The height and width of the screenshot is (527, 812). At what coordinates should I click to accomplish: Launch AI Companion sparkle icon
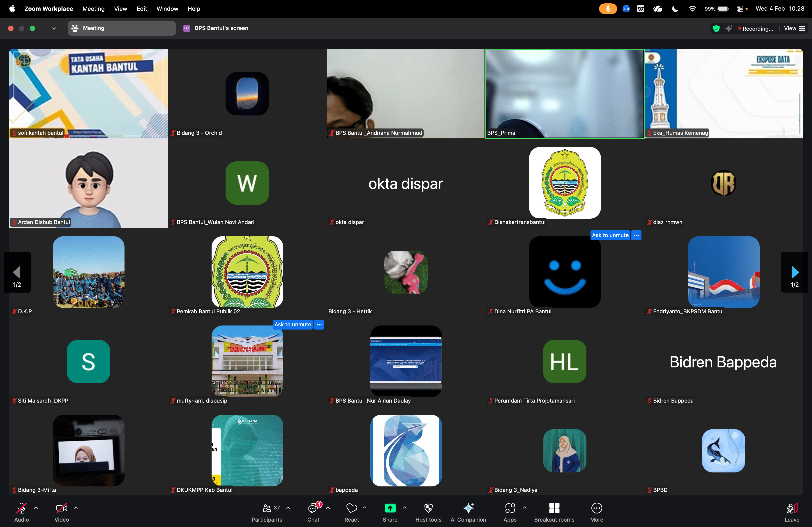point(468,508)
